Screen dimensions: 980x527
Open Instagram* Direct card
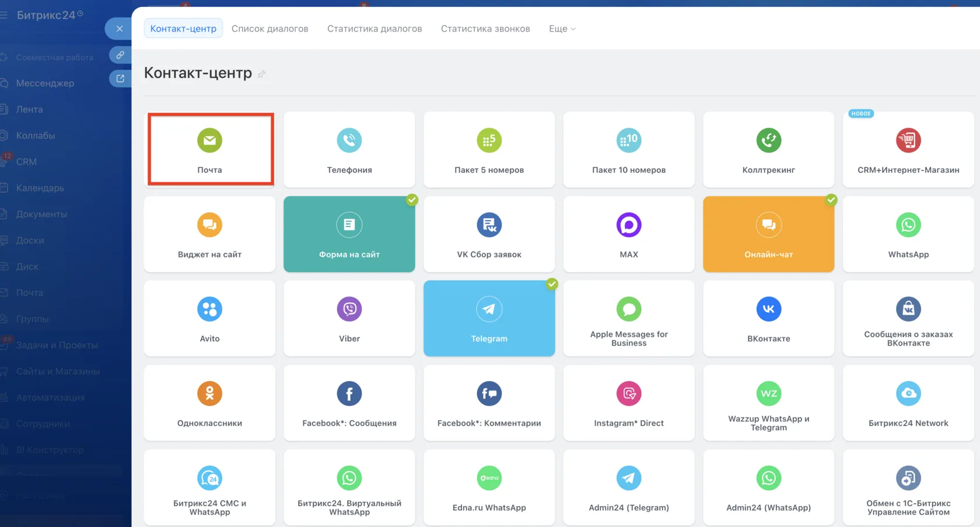(x=629, y=403)
